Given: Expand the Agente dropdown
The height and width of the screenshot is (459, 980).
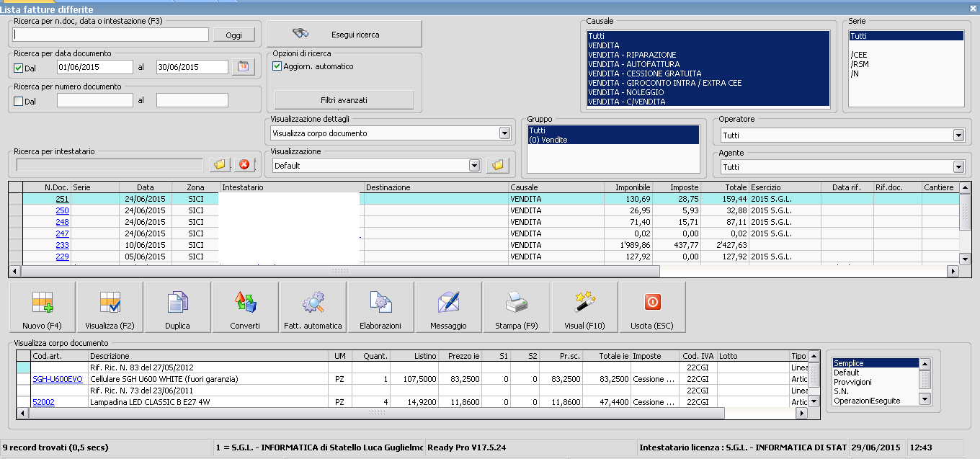Looking at the screenshot, I should (x=958, y=167).
